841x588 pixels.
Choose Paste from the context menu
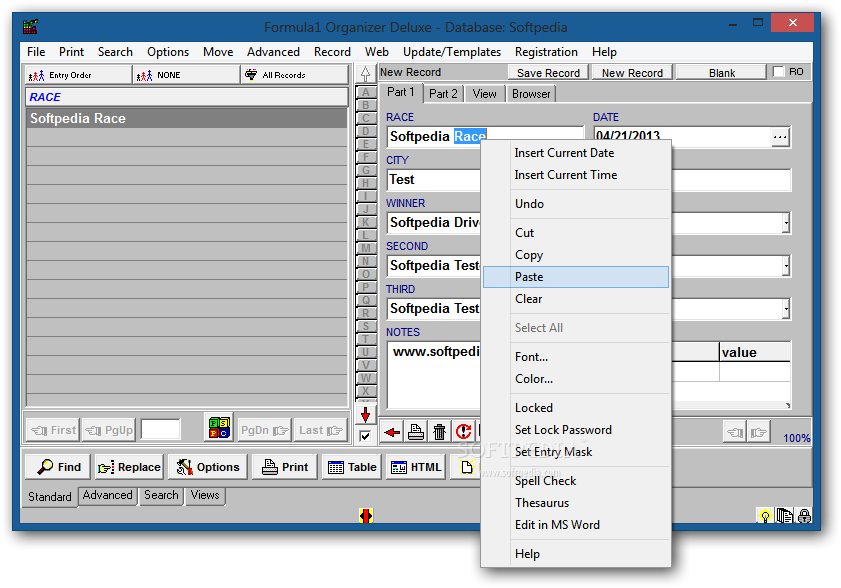click(x=576, y=277)
